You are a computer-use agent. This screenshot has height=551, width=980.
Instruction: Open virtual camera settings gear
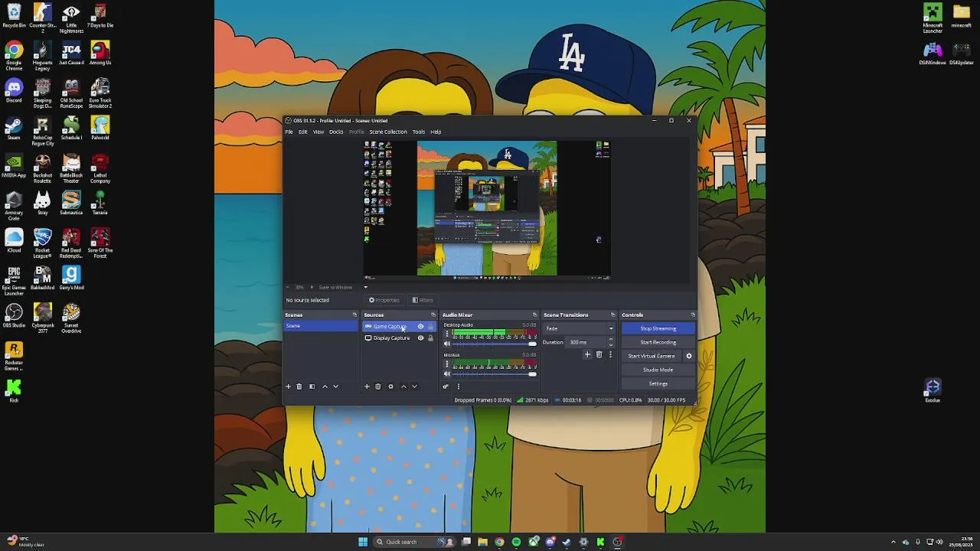(x=688, y=356)
